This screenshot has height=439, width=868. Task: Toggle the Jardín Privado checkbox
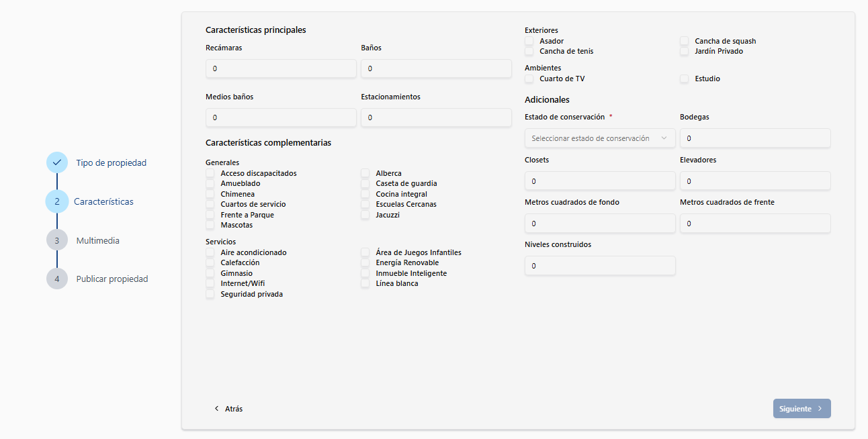pos(685,51)
